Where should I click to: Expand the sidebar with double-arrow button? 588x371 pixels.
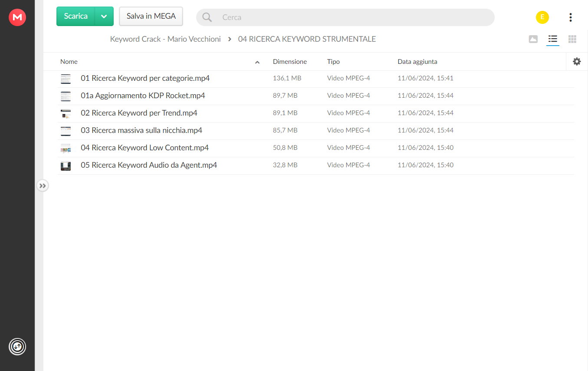[x=42, y=186]
